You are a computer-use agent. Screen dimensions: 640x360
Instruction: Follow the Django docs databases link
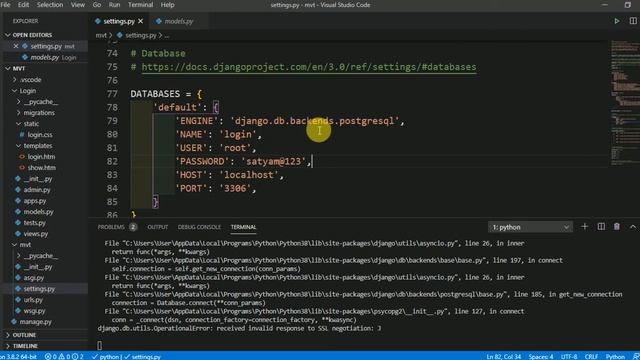tap(309, 67)
